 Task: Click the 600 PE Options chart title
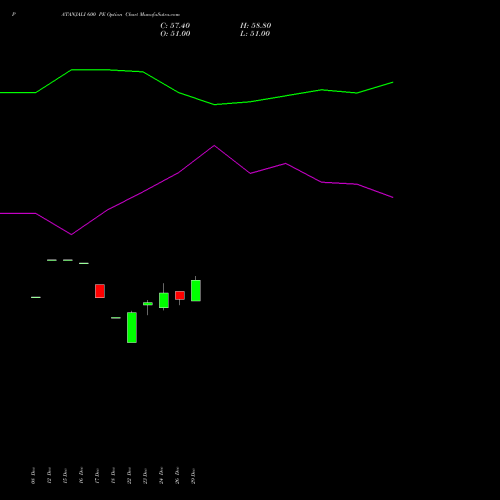pos(121,15)
